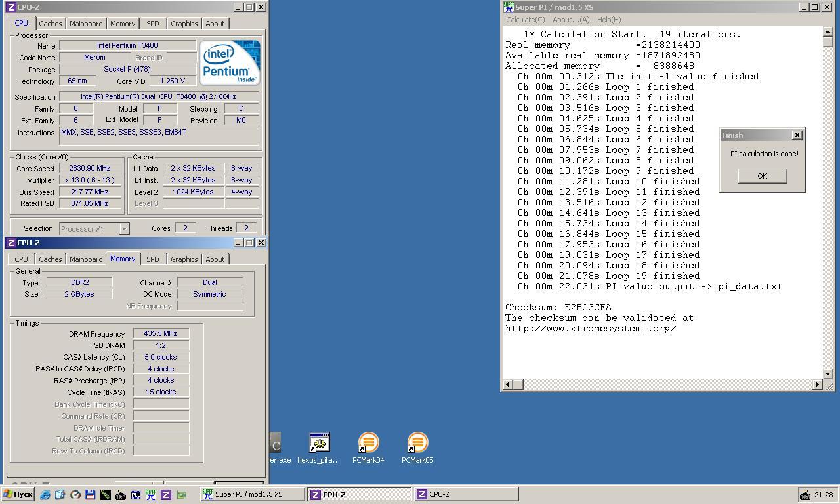Click the FSB:DRAM ratio value 1:2
The height and width of the screenshot is (504, 840).
point(161,345)
